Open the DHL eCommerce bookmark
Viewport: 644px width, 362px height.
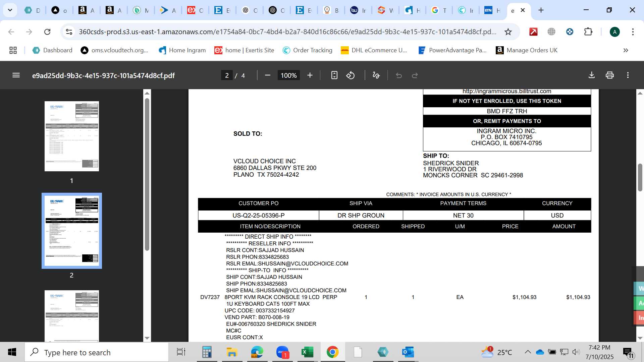tap(374, 50)
